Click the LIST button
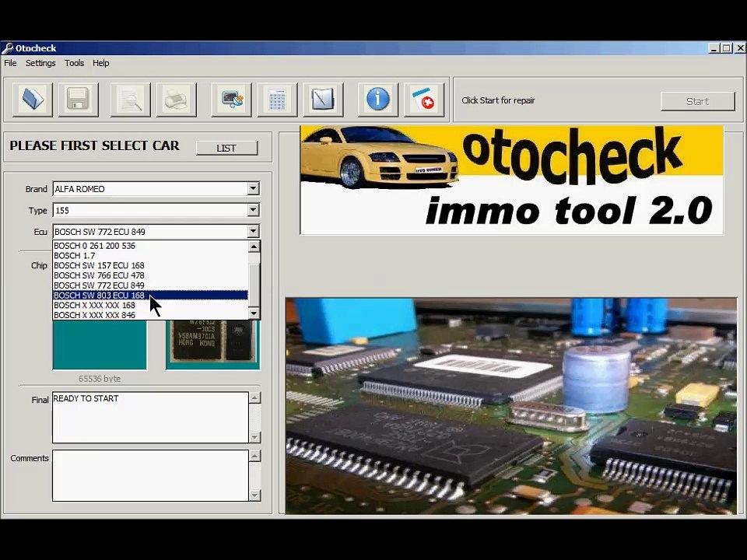The image size is (747, 560). pyautogui.click(x=226, y=148)
